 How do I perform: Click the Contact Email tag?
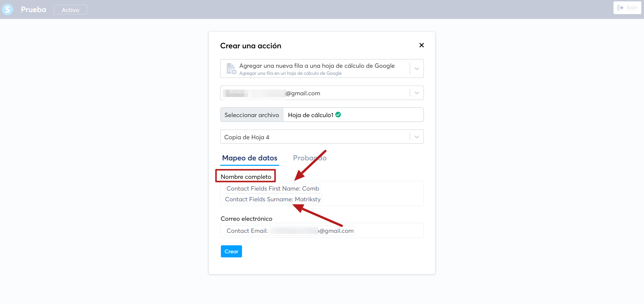point(290,231)
